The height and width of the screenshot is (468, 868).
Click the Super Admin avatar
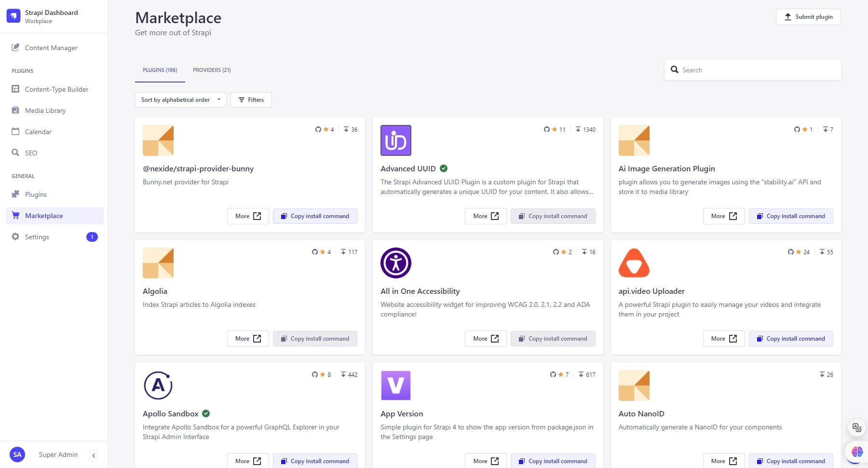coord(17,454)
